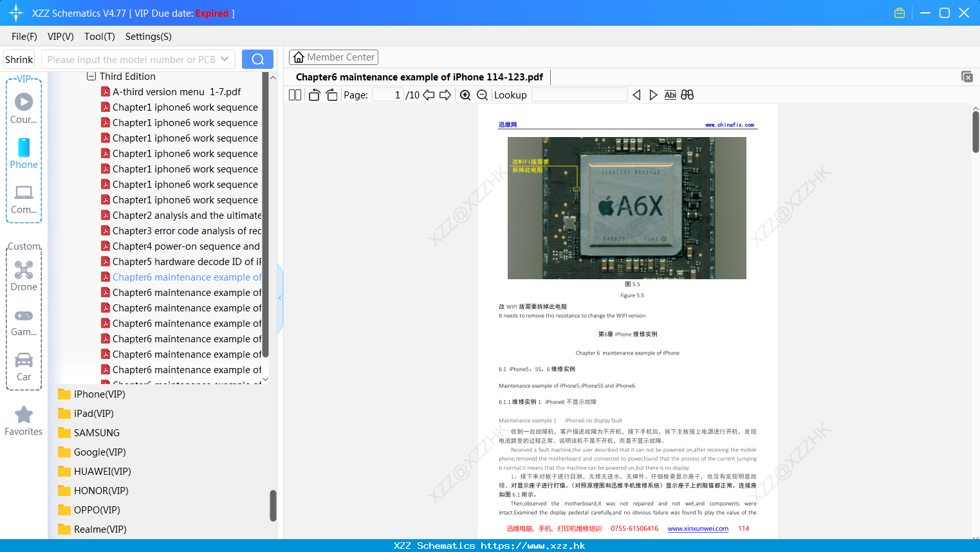Click the tree's scroll-up arrow
980x552 pixels.
pyautogui.click(x=273, y=77)
